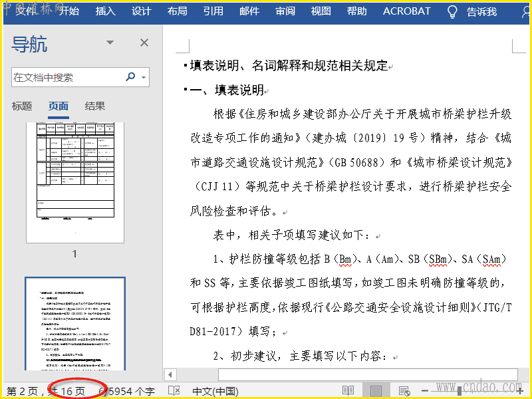Open the 开始 ribbon tab

[x=69, y=11]
